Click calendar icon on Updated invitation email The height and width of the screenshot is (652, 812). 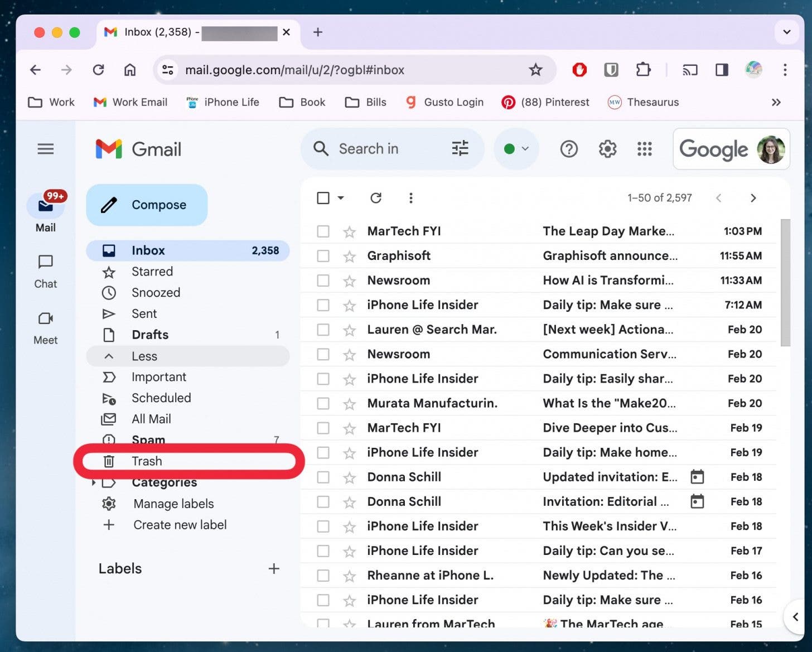click(x=697, y=477)
